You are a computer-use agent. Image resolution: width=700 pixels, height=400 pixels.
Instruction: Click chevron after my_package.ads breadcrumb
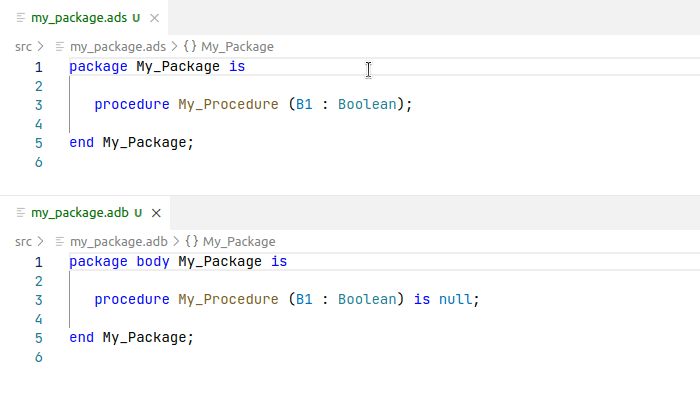(175, 46)
